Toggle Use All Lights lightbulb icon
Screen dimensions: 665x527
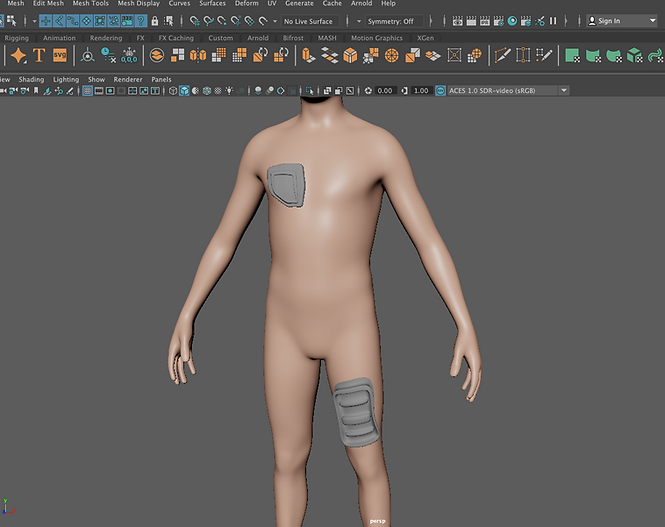(x=229, y=90)
